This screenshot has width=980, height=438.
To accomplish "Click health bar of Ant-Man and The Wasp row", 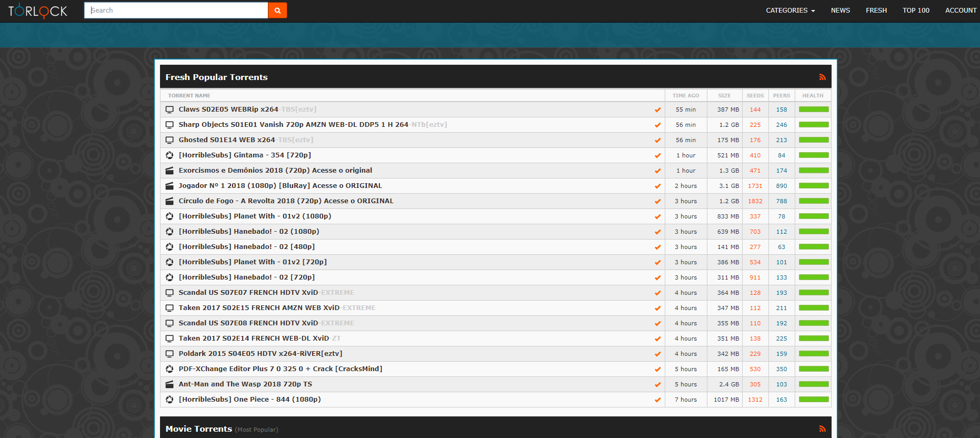I will [x=814, y=384].
